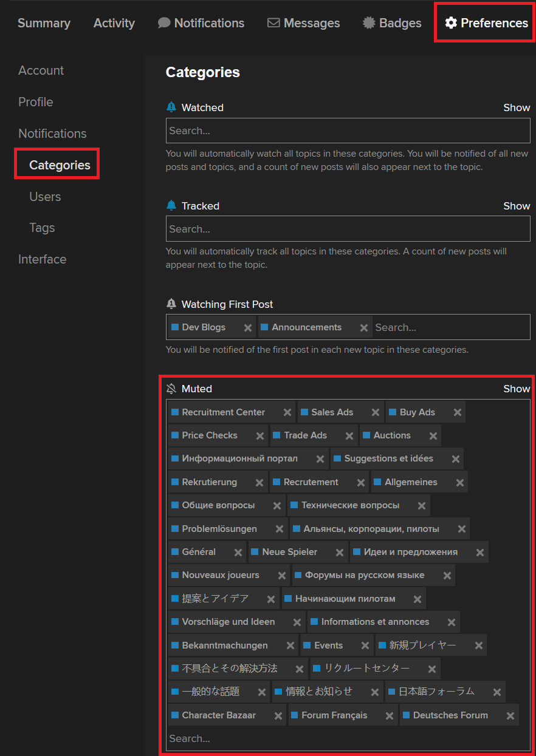Open the Badges tab
Viewport: 536px width, 756px height.
coord(392,23)
